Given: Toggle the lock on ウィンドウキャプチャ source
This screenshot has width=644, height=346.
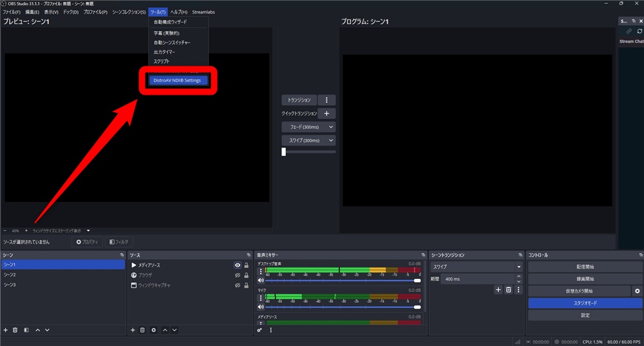Looking at the screenshot, I should [247, 285].
